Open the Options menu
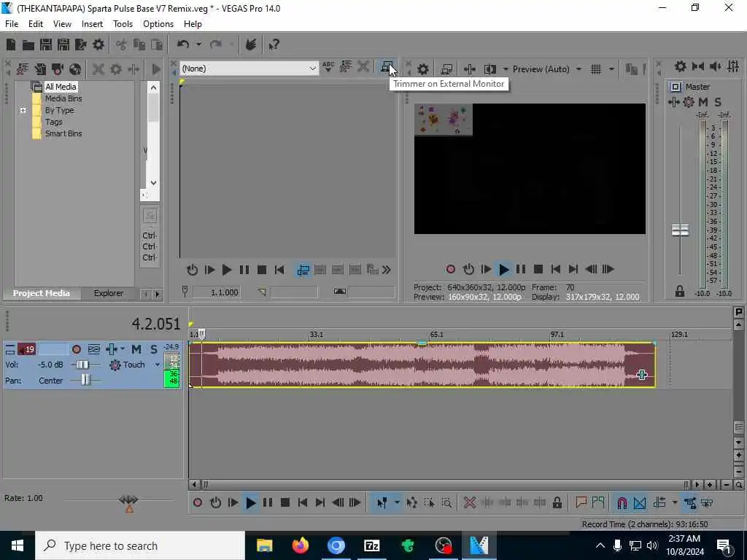 [158, 24]
